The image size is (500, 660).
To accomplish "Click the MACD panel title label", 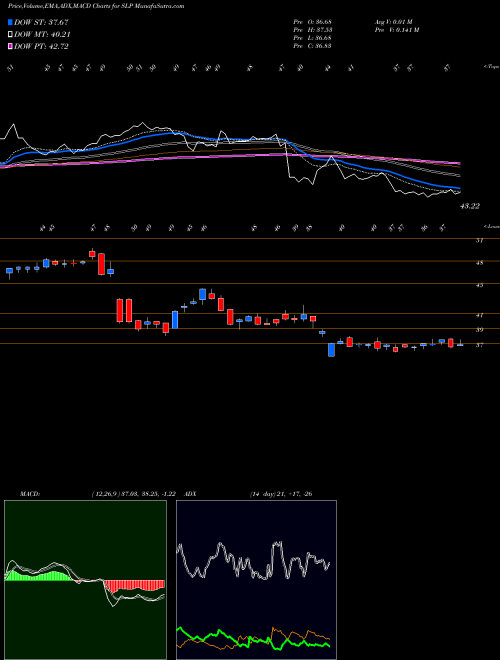I will click(x=29, y=494).
